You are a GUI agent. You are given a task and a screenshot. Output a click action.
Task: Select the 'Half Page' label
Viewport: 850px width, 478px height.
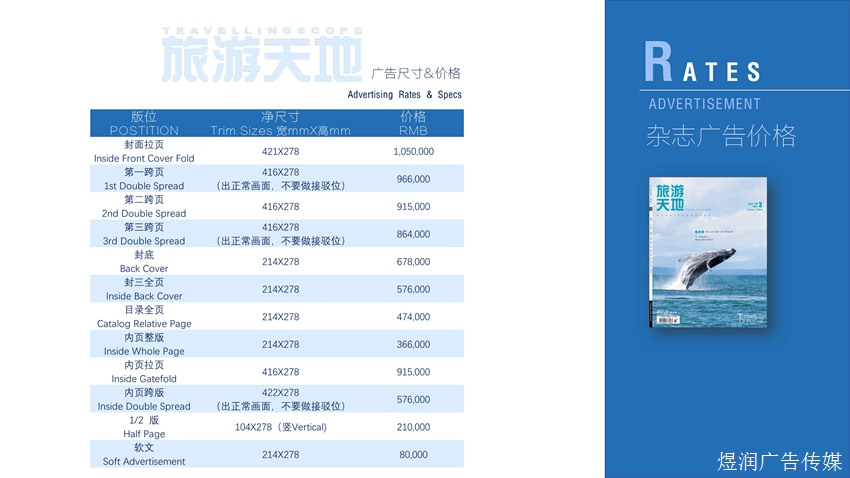tap(144, 434)
